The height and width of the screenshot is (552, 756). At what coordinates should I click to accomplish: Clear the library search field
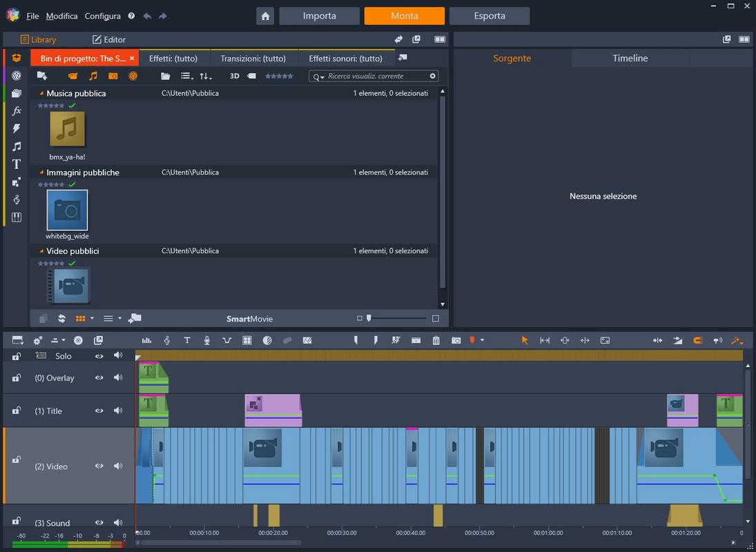pos(432,76)
